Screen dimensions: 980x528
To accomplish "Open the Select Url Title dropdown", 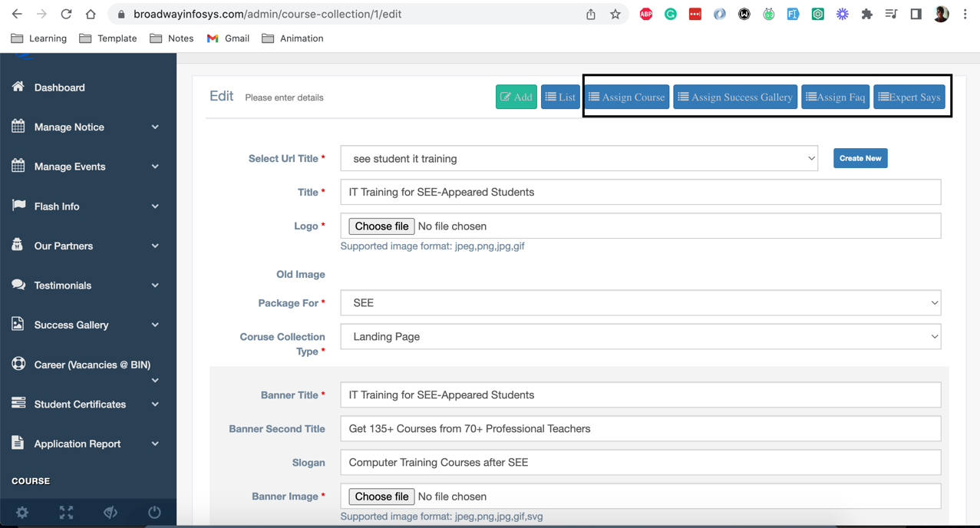I will pos(579,159).
